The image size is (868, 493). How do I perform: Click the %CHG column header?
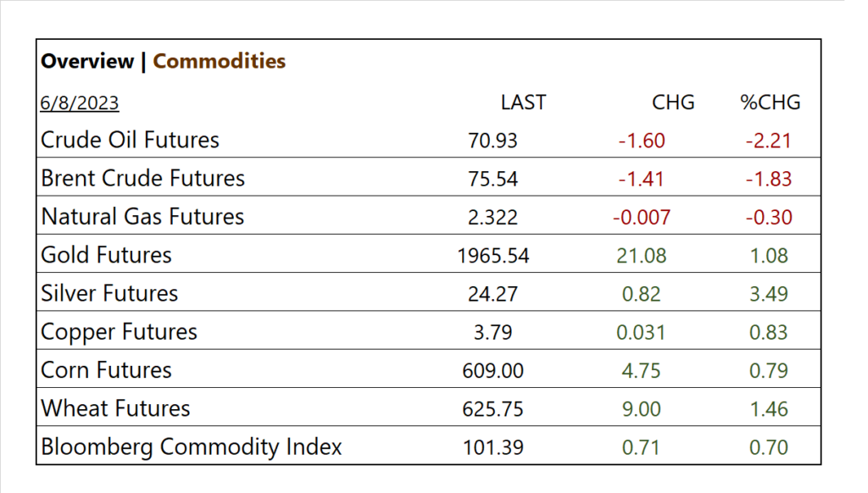coord(770,102)
